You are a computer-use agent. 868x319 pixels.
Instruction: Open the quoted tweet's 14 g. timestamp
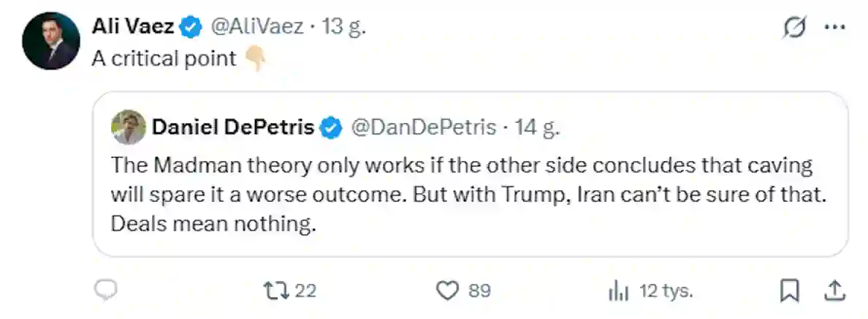coord(537,128)
